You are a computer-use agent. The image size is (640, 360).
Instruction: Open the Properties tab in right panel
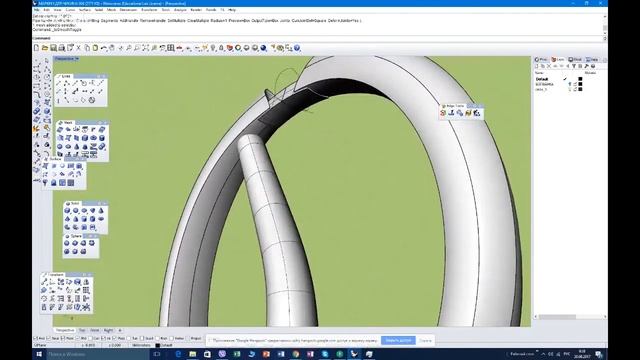[x=541, y=60]
